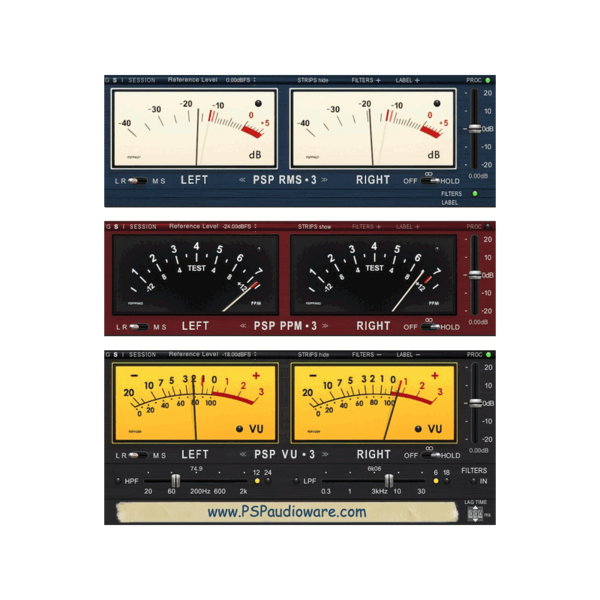Toggle the PROC LED on PSP PPM
The height and width of the screenshot is (600, 600).
tap(488, 227)
